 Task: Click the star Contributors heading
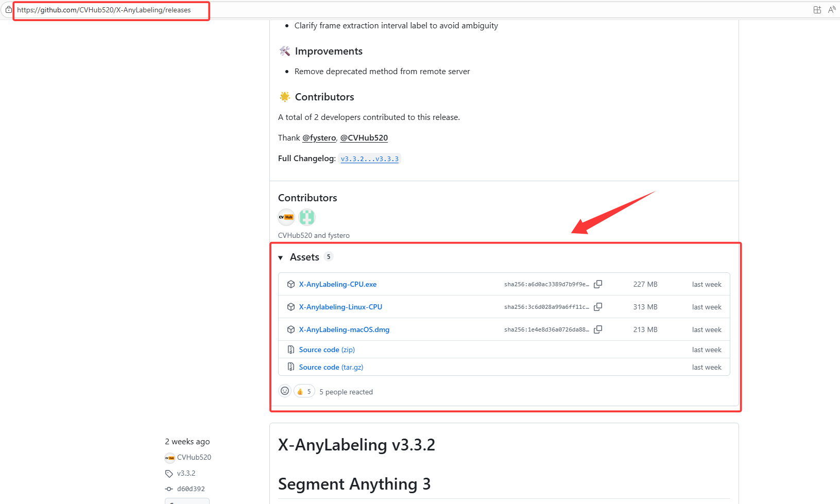pyautogui.click(x=324, y=97)
